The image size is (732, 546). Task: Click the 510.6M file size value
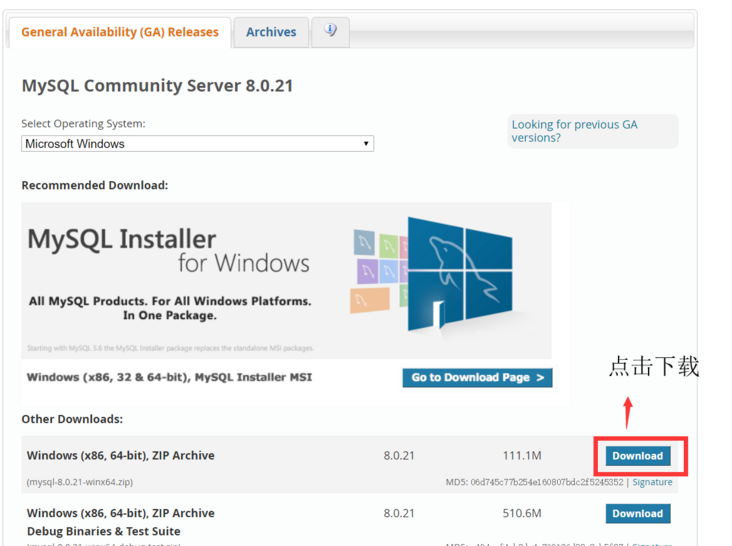pyautogui.click(x=522, y=513)
